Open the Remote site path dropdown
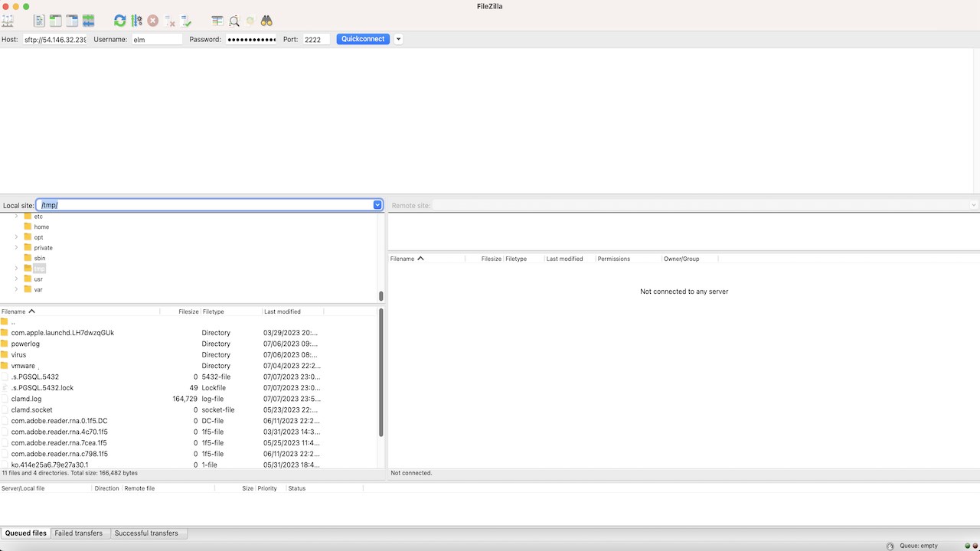The height and width of the screenshot is (551, 980). tap(974, 205)
